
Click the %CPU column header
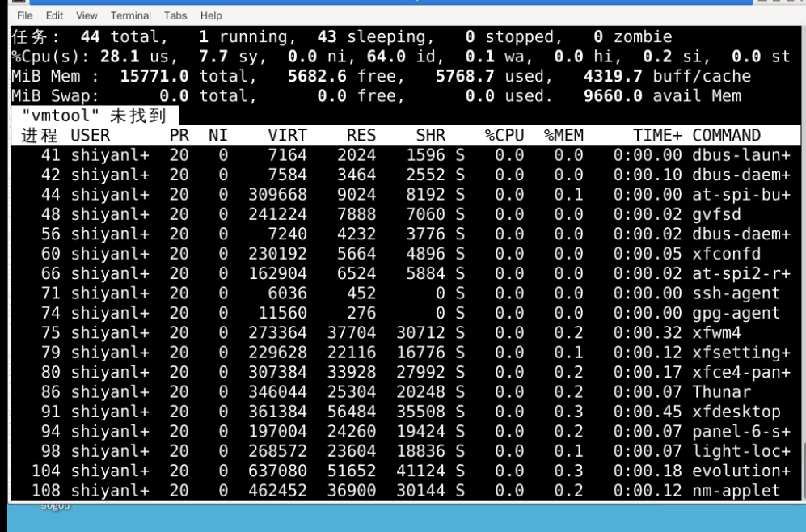[504, 135]
